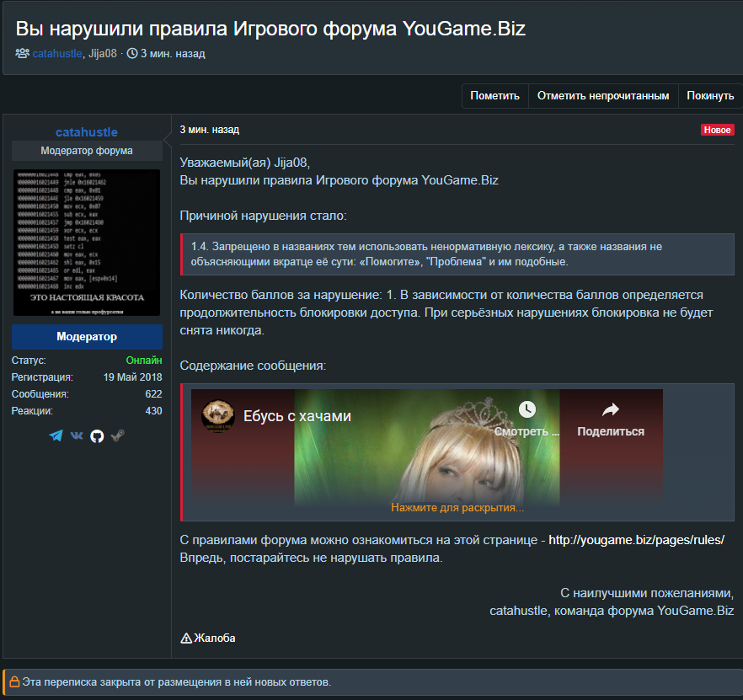Click the Пометить button
The width and height of the screenshot is (743, 700).
tap(494, 96)
